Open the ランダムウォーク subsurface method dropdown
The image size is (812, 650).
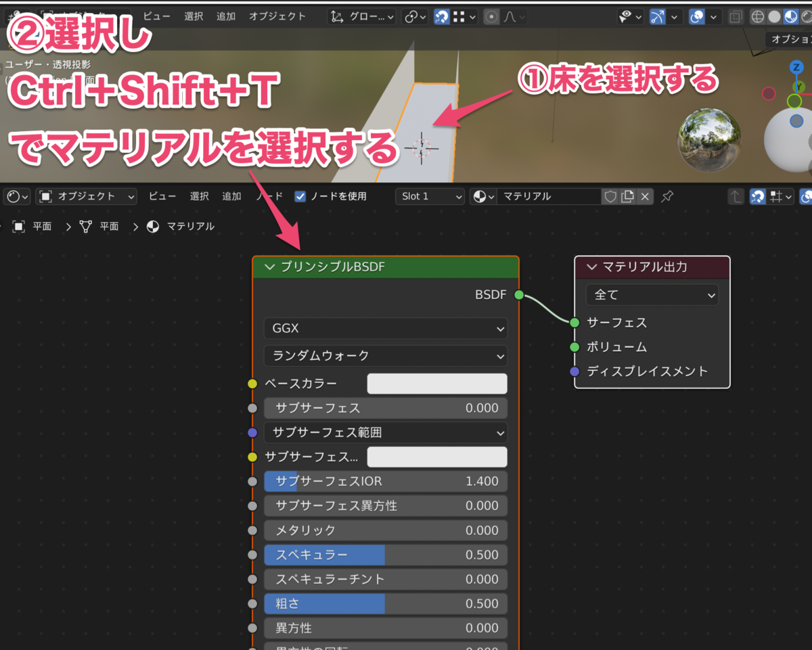385,356
